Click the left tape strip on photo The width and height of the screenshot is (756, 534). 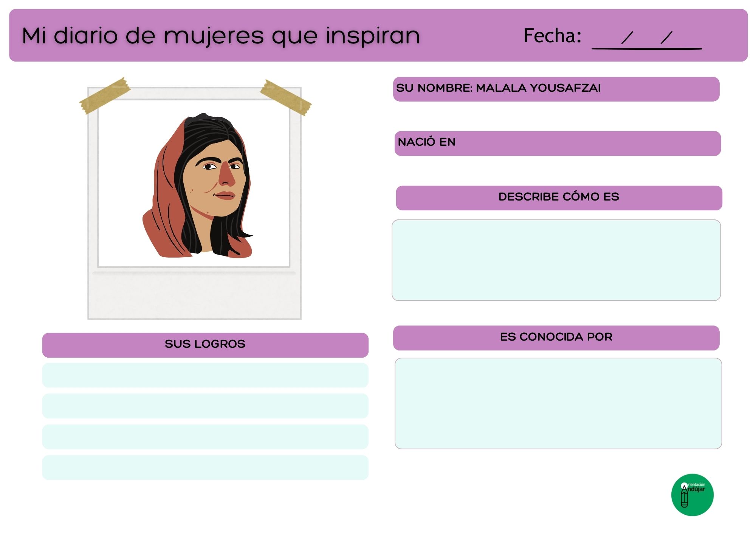tap(105, 96)
